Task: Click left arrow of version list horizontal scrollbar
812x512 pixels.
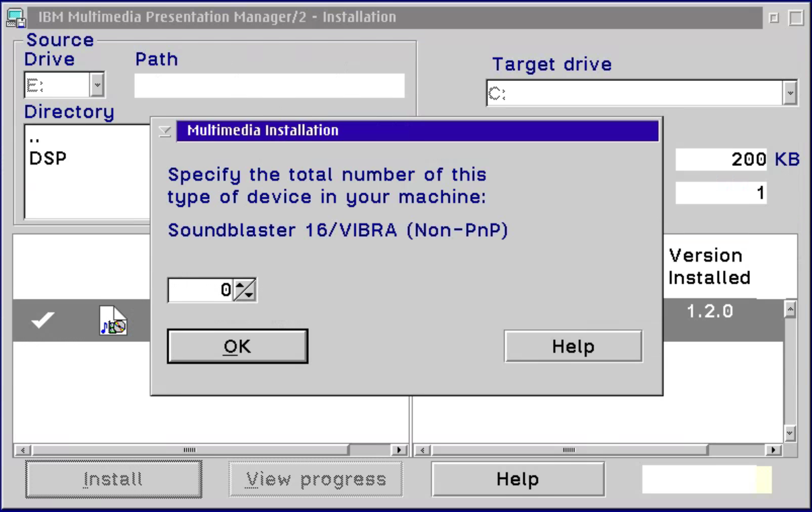Action: [x=424, y=450]
